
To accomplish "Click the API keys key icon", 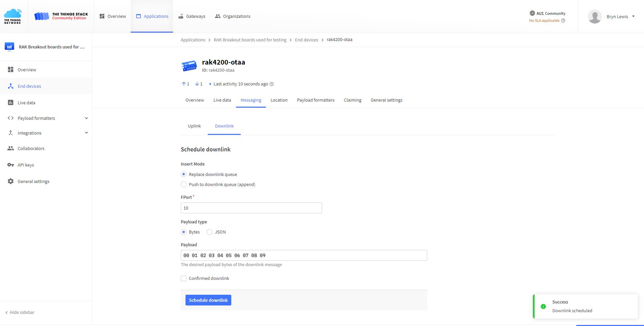I will click(11, 165).
